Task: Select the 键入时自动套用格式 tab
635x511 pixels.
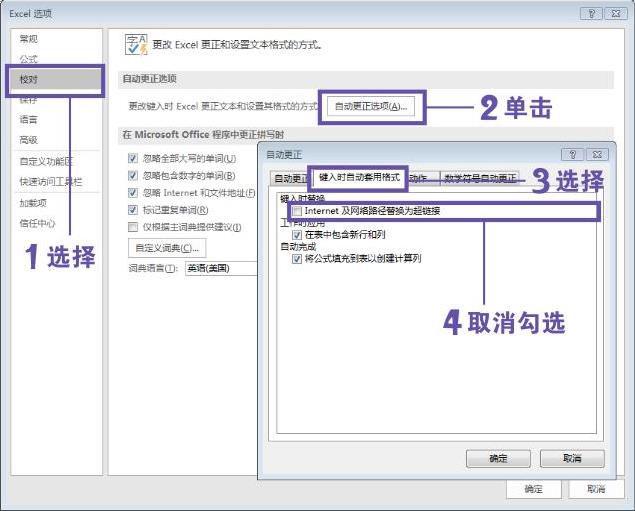Action: (359, 177)
